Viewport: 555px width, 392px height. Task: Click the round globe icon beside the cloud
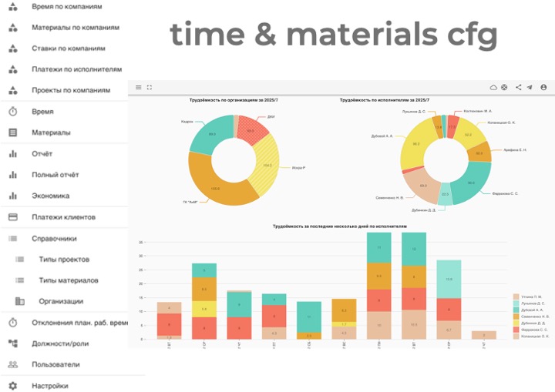click(x=504, y=88)
